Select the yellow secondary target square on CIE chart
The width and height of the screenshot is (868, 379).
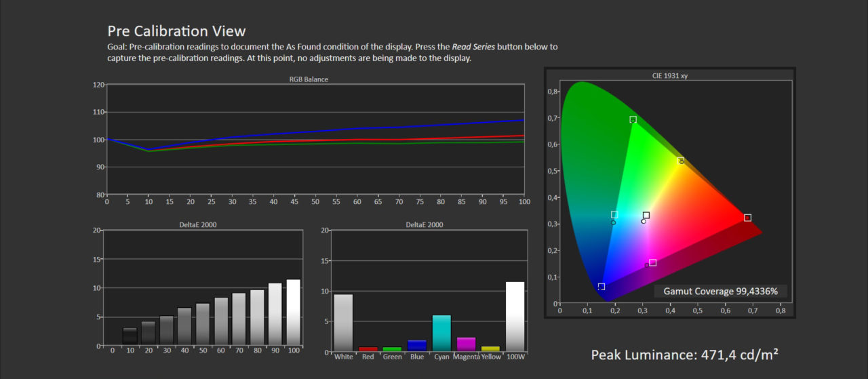tap(681, 161)
